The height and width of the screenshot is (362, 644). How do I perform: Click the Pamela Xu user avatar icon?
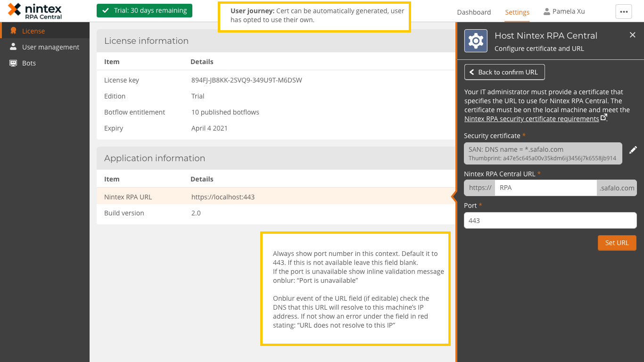[x=547, y=11]
